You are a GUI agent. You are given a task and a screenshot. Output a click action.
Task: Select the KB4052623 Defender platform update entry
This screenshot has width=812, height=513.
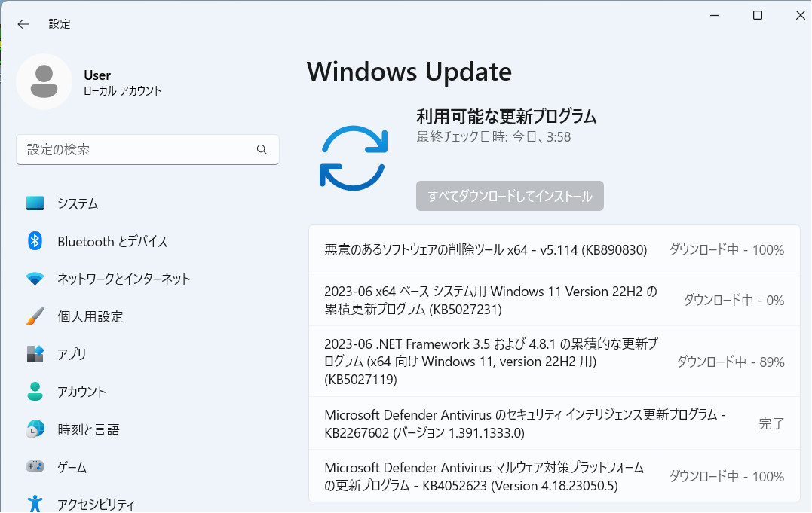554,476
